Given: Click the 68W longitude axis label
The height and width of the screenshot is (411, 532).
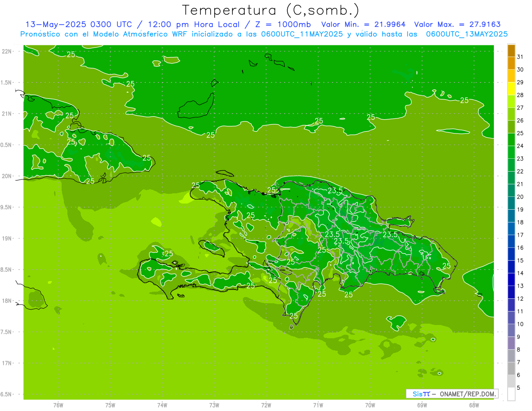Looking at the screenshot, I should click(474, 405).
